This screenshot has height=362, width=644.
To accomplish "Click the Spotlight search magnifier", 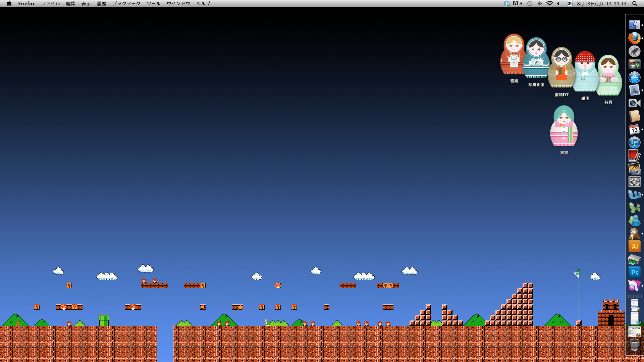I will pyautogui.click(x=635, y=3).
